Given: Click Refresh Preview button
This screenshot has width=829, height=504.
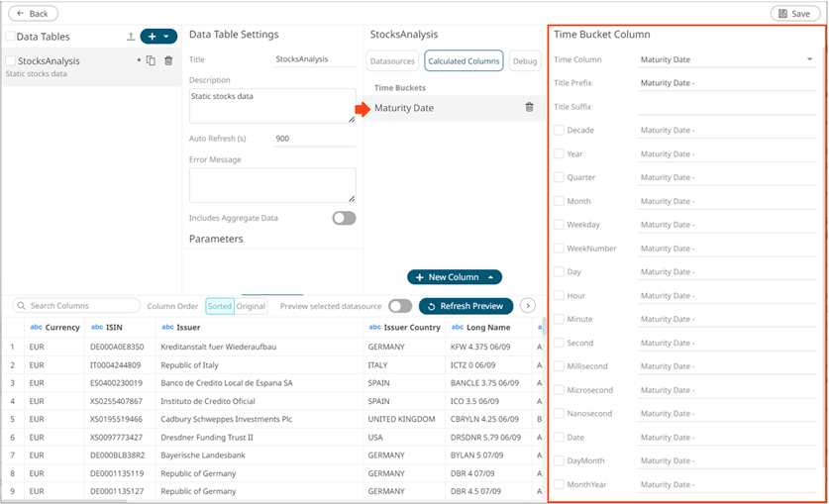Looking at the screenshot, I should [466, 306].
